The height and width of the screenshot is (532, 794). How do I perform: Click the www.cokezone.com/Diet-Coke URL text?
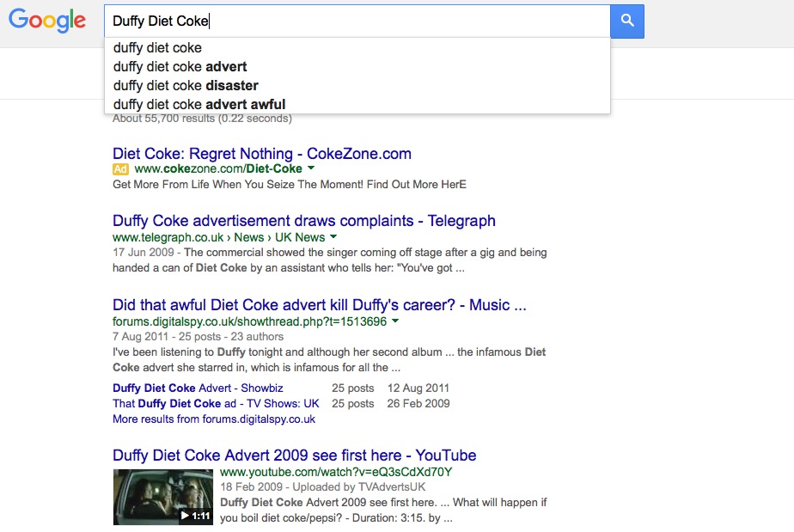[218, 168]
